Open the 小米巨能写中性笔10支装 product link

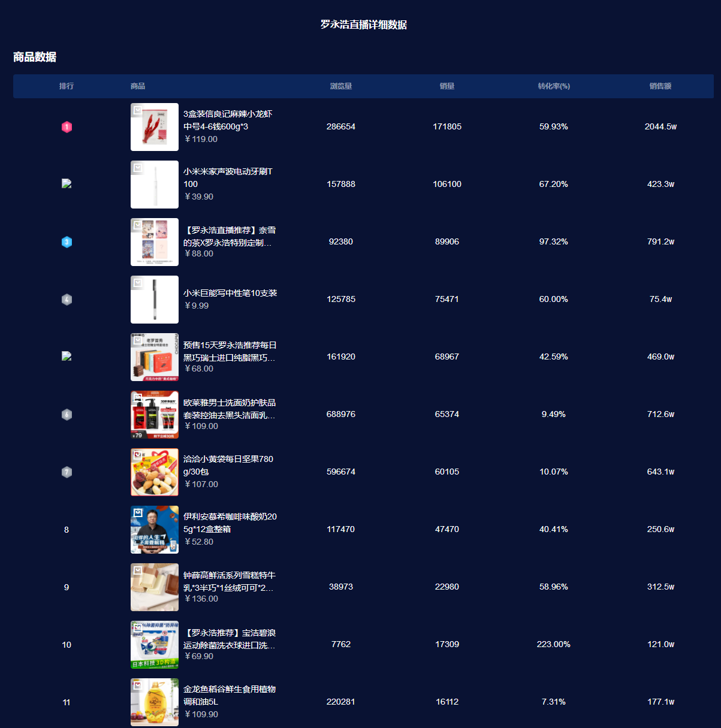click(x=230, y=293)
